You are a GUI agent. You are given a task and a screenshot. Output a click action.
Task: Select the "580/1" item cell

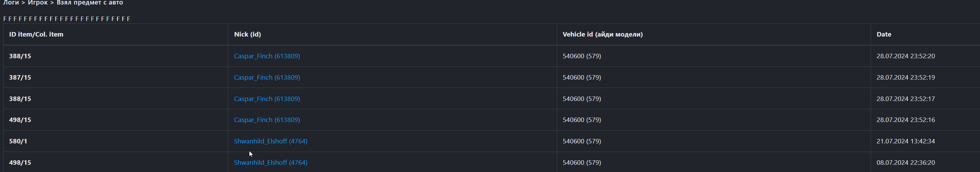point(18,141)
